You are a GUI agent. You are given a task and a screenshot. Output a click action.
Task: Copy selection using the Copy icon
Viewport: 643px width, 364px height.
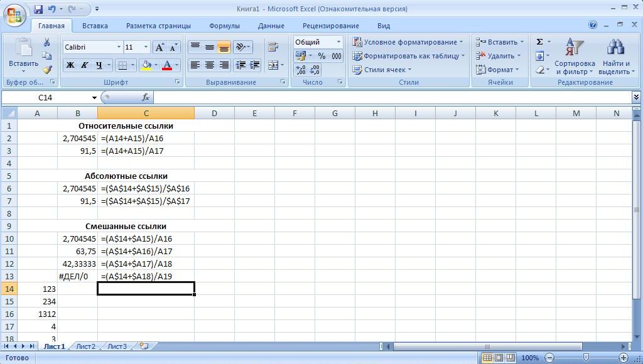coord(46,56)
